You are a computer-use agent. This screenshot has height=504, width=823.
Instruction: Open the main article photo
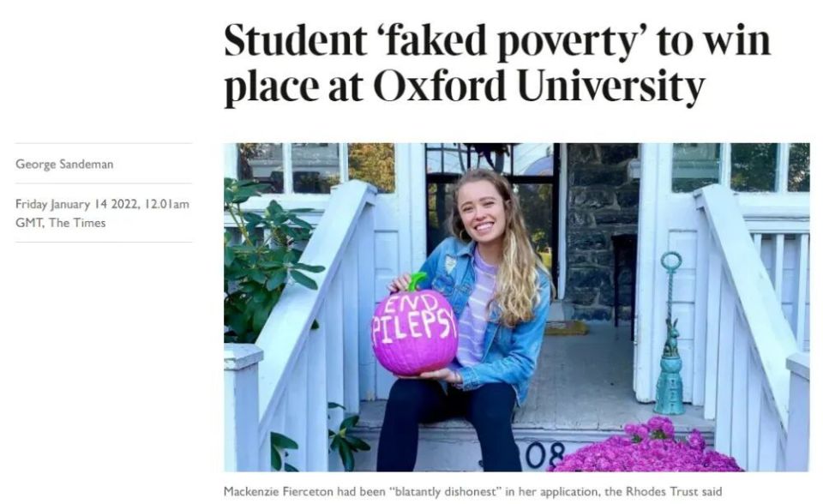point(516,307)
